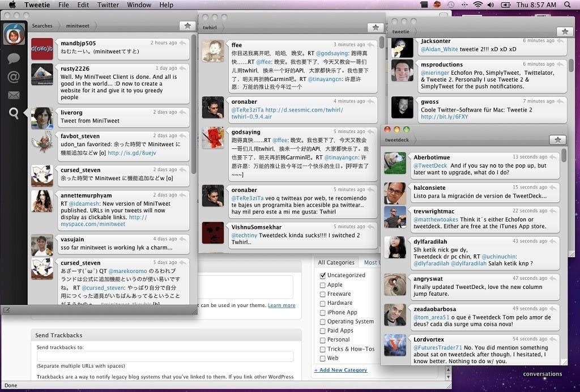This screenshot has width=580, height=392.
Task: Open the Window menu
Action: click(x=139, y=5)
